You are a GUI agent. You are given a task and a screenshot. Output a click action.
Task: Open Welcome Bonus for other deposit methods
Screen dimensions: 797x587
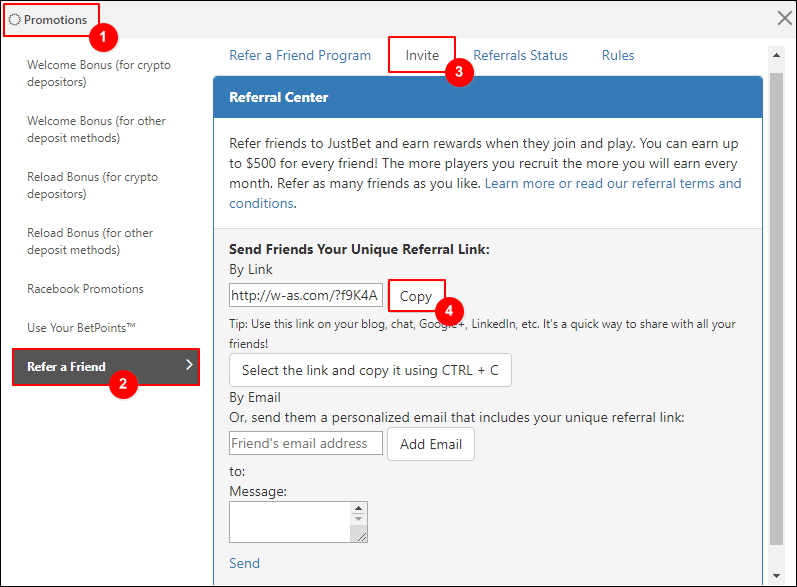pyautogui.click(x=96, y=129)
